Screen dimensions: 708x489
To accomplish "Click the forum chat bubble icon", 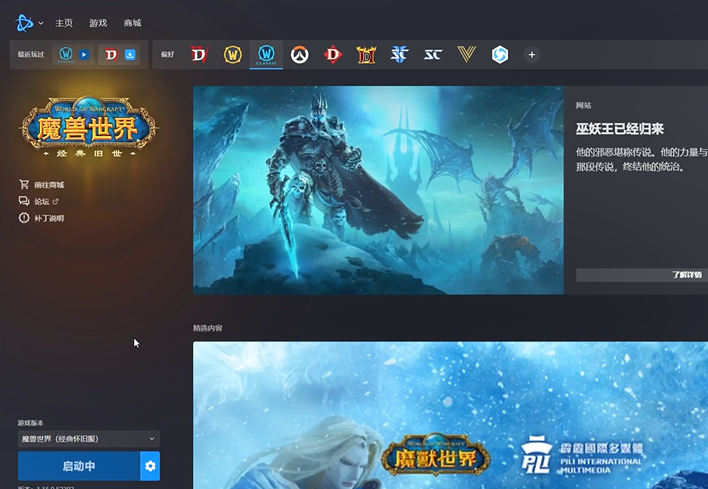I will [24, 201].
